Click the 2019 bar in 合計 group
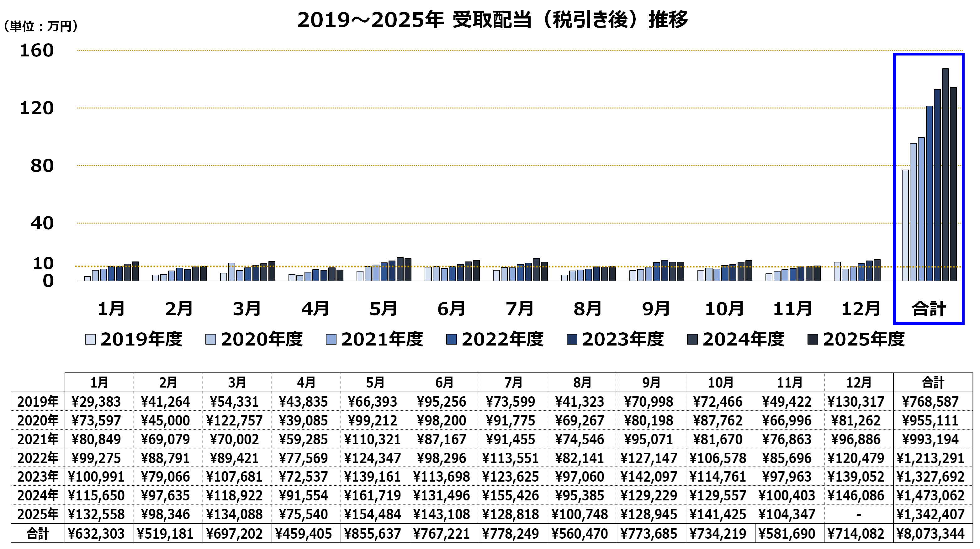Viewport: 980px width, 549px height. [x=905, y=225]
